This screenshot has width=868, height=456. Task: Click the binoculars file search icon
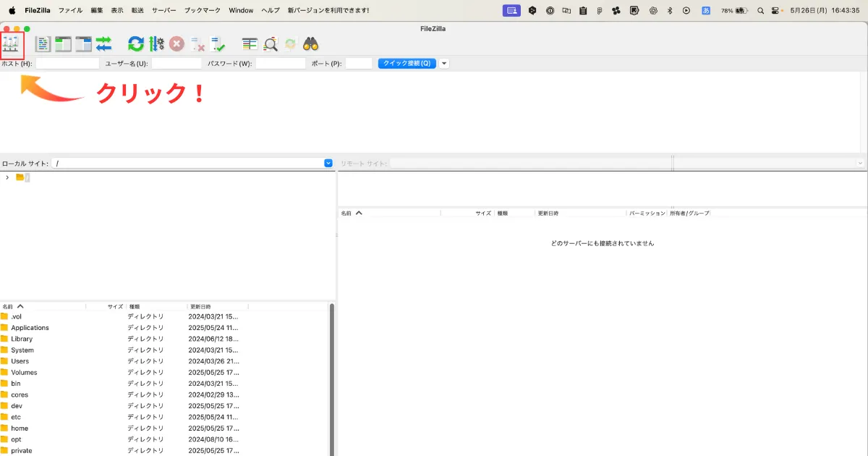pyautogui.click(x=311, y=44)
